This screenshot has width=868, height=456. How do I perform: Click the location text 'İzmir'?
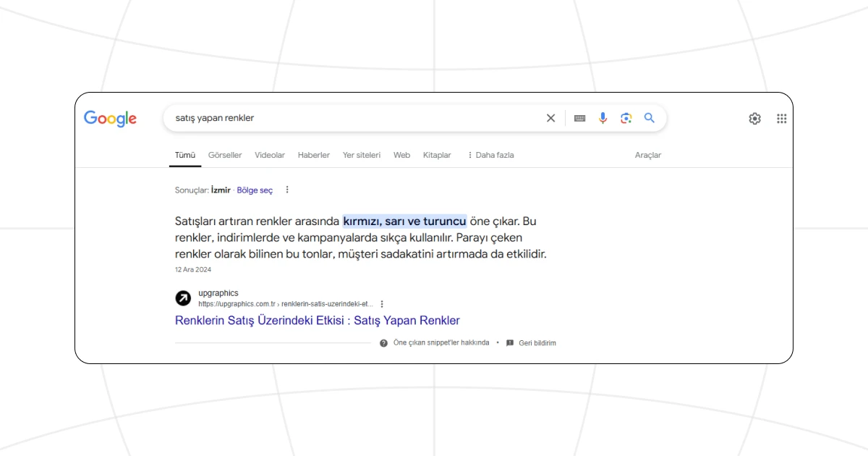pos(221,190)
